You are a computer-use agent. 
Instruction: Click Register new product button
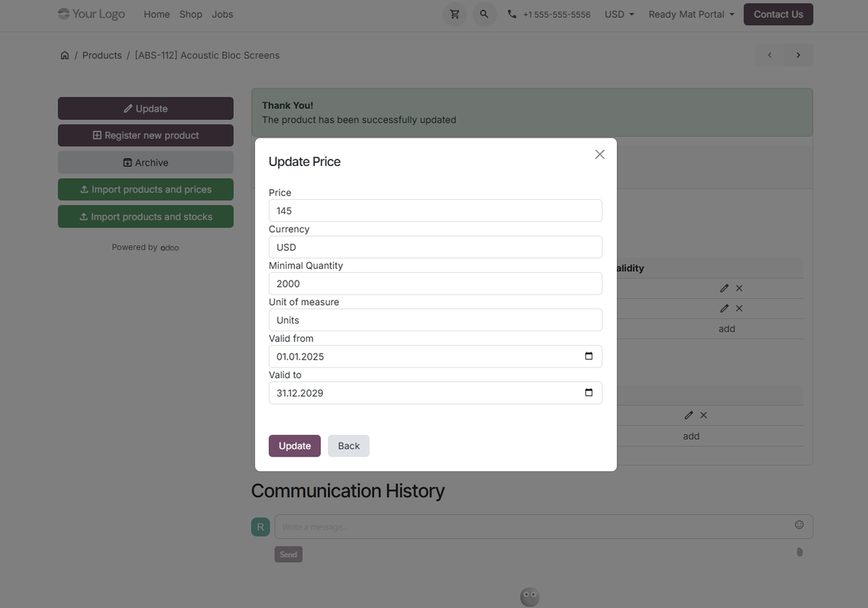click(x=146, y=135)
